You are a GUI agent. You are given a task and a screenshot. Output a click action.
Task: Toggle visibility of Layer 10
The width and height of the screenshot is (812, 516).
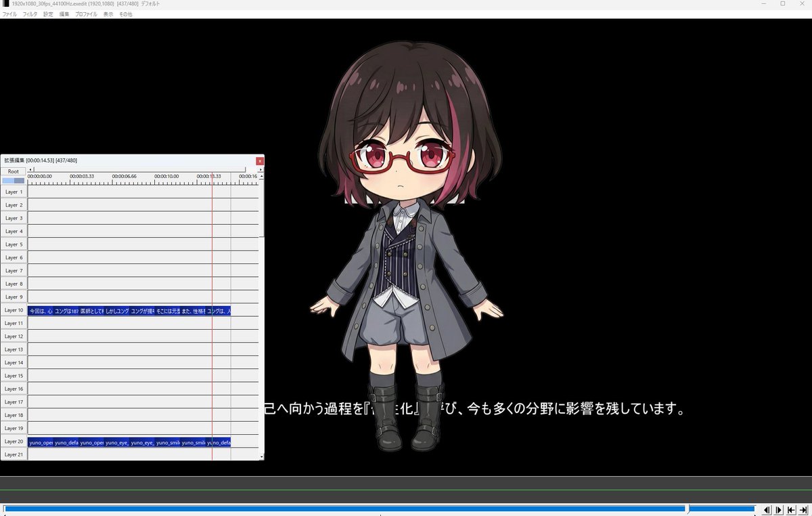(14, 309)
